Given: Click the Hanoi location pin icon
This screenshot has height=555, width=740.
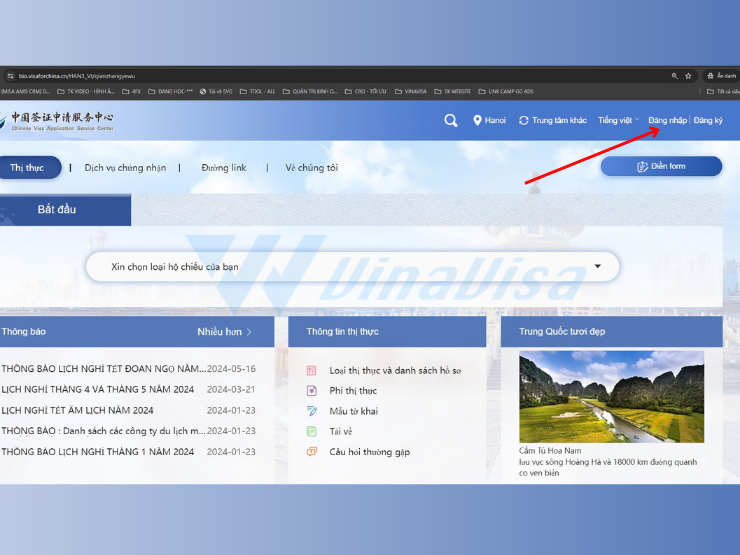Looking at the screenshot, I should (x=478, y=120).
